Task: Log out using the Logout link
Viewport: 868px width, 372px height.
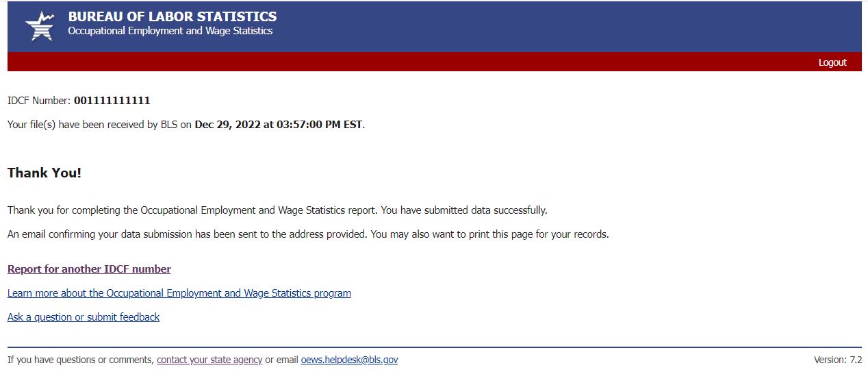Action: point(832,62)
